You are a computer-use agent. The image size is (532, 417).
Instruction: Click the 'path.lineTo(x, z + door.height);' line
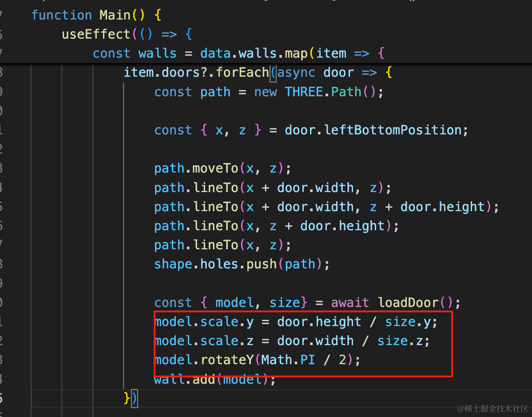point(277,226)
